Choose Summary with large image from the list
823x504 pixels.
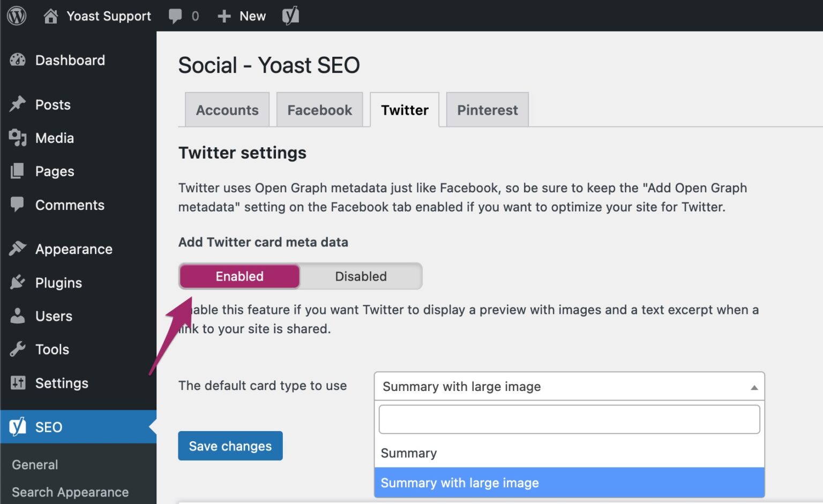pyautogui.click(x=459, y=483)
